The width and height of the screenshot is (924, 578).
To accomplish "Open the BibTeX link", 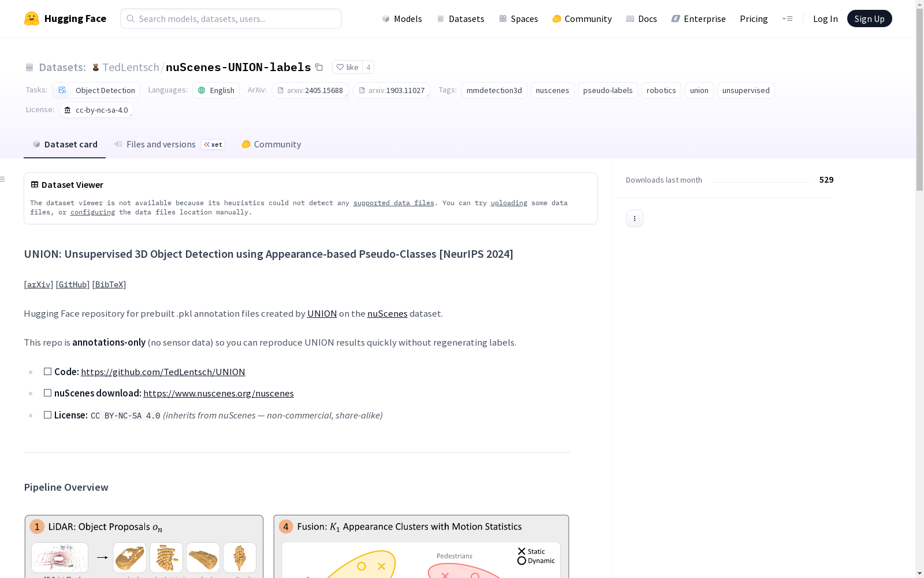I will [109, 284].
